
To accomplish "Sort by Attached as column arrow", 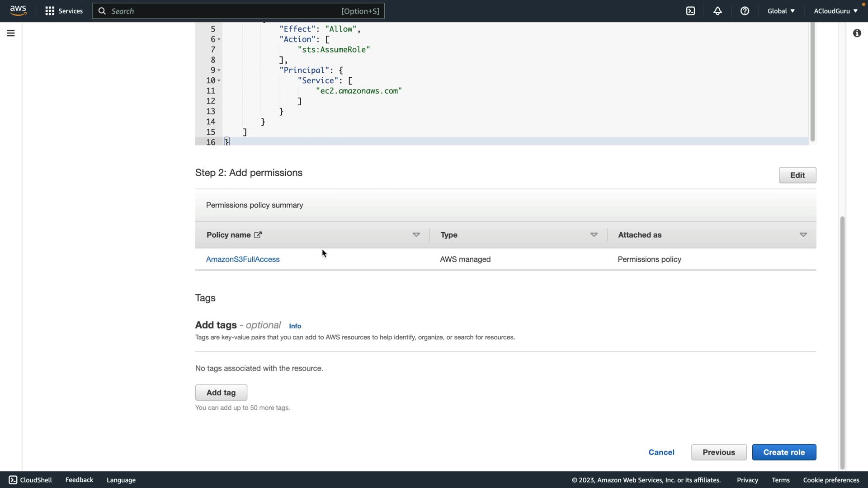I will (803, 235).
